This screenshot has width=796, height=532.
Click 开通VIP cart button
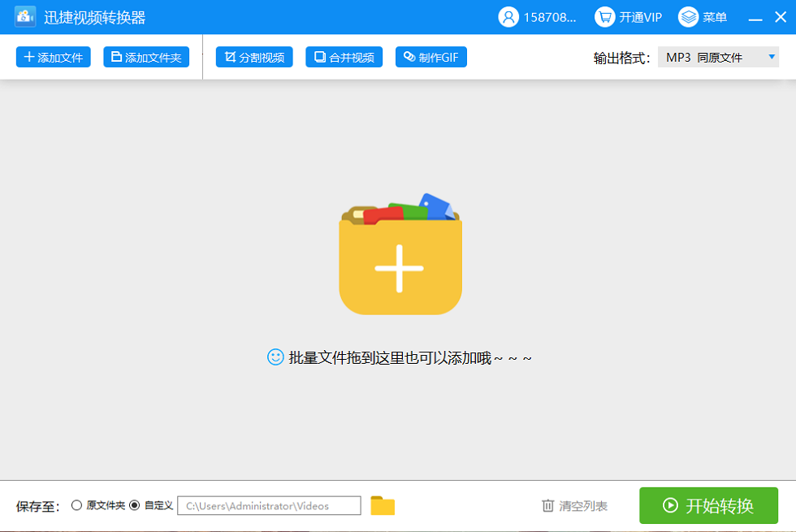pos(629,17)
